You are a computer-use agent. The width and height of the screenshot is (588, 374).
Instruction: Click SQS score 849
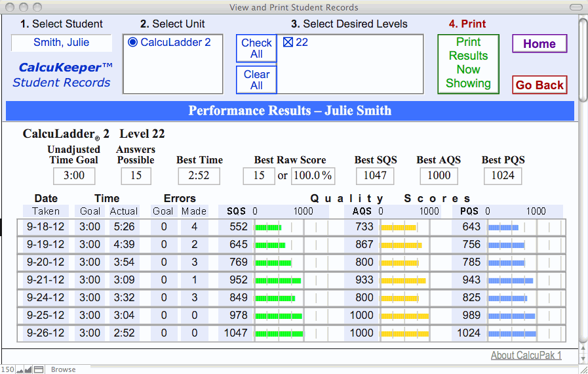239,297
